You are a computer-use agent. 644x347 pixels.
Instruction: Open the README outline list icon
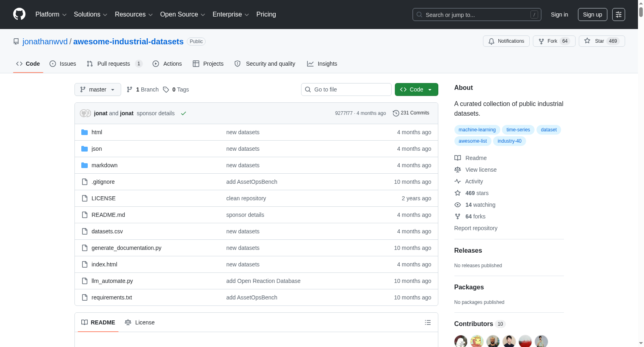(x=428, y=322)
